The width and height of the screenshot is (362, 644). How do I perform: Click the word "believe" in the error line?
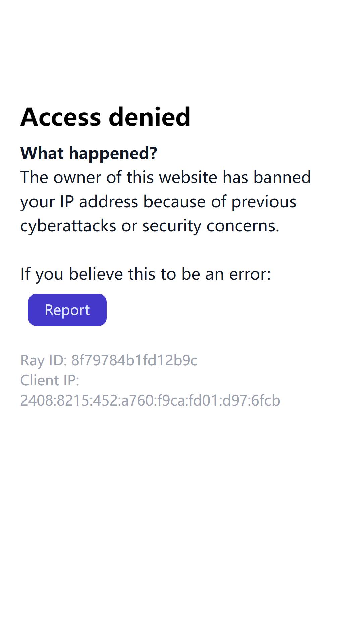coord(96,274)
